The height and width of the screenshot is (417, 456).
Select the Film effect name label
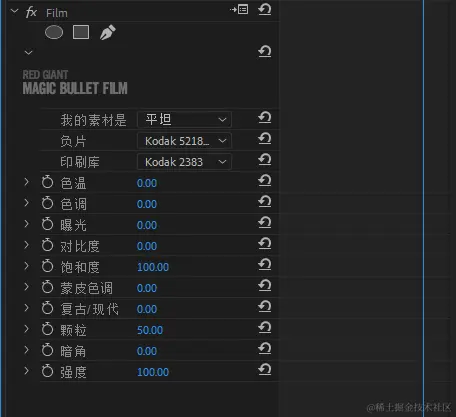pyautogui.click(x=57, y=13)
